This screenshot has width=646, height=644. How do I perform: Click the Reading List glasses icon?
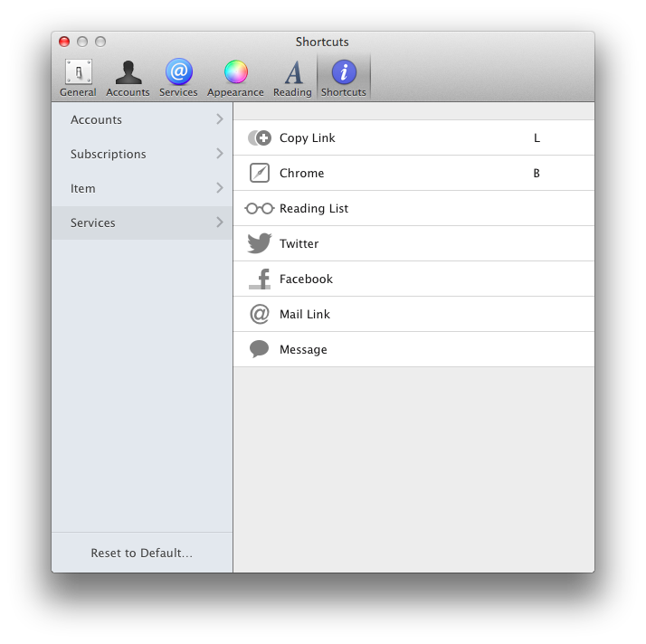[260, 208]
